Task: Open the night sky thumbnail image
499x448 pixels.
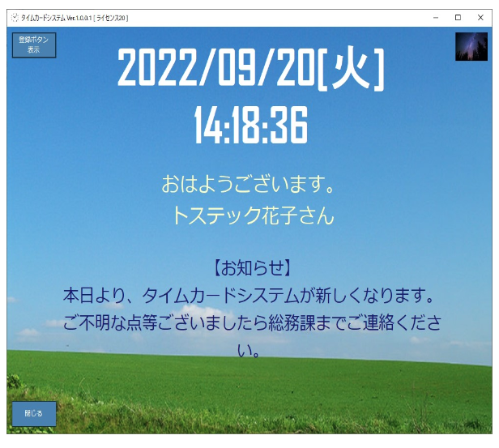Action: pyautogui.click(x=471, y=47)
